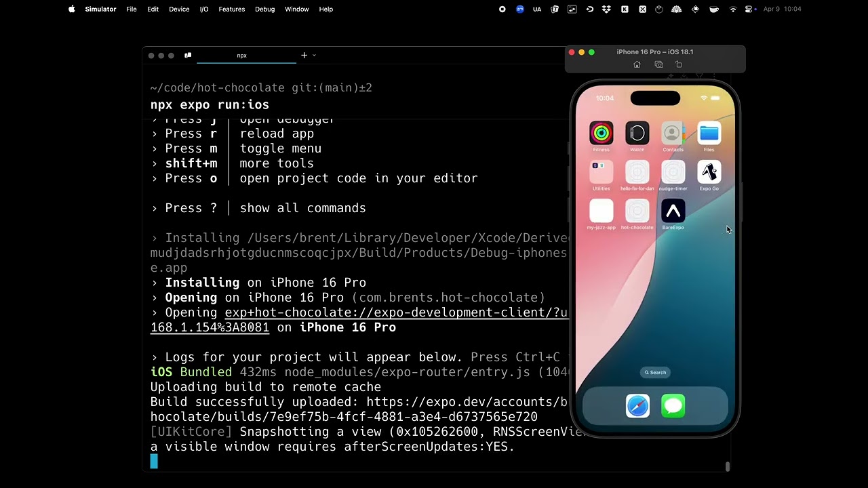
Task: Add a new terminal tab with plus
Action: click(304, 56)
